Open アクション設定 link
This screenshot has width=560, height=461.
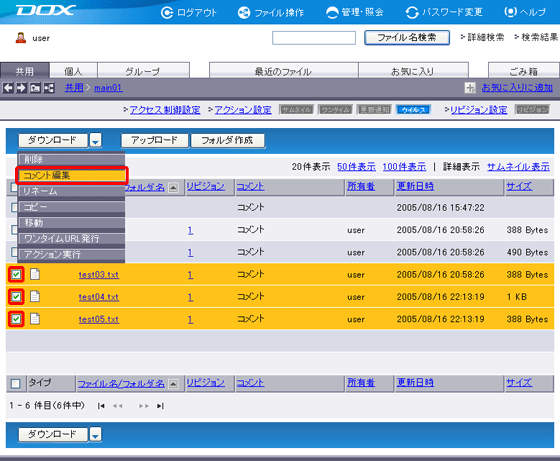pyautogui.click(x=243, y=110)
